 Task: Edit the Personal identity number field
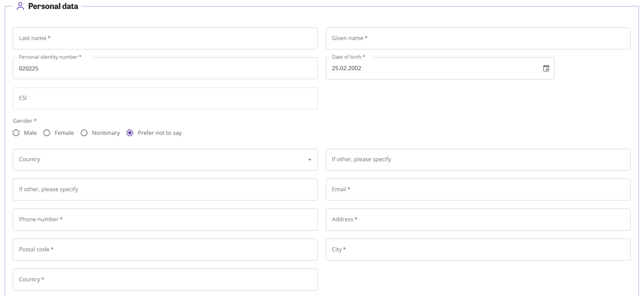point(165,68)
